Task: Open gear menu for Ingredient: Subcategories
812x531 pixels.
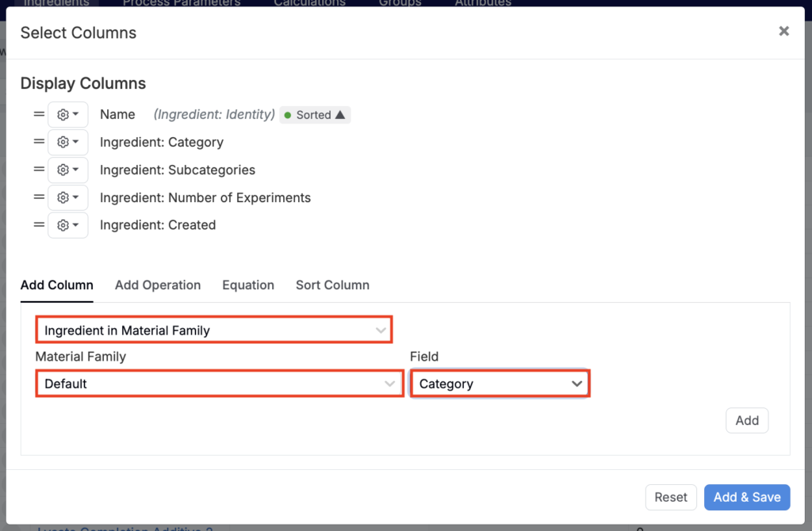Action: [68, 170]
